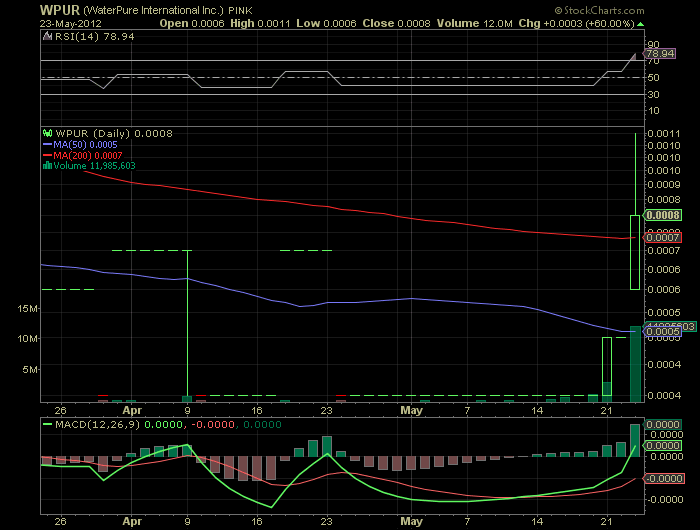Image resolution: width=700 pixels, height=530 pixels.
Task: Click the 30 level on the RSI axis
Action: click(654, 94)
